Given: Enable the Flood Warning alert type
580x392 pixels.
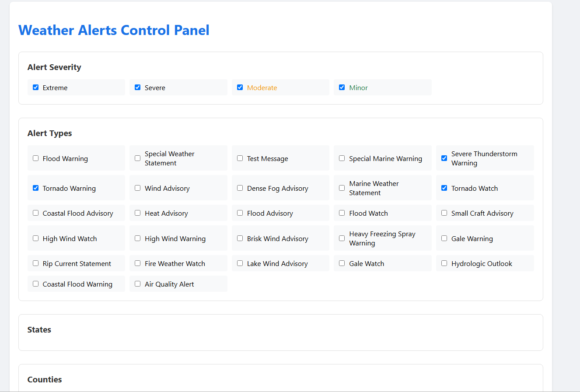Looking at the screenshot, I should [x=36, y=158].
